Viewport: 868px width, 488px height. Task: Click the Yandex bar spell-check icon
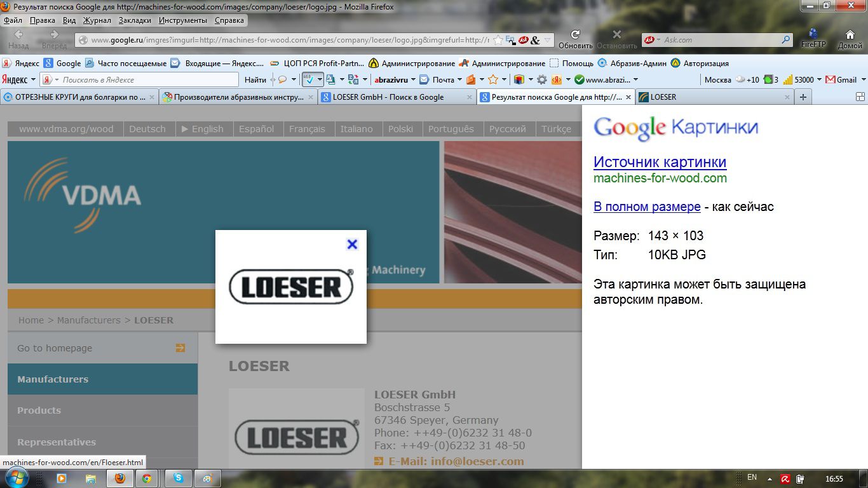click(308, 79)
